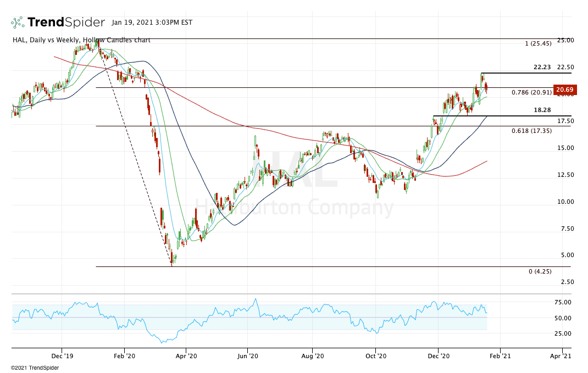The width and height of the screenshot is (588, 373).
Task: Click the 12.50 price axis label
Action: 565,175
